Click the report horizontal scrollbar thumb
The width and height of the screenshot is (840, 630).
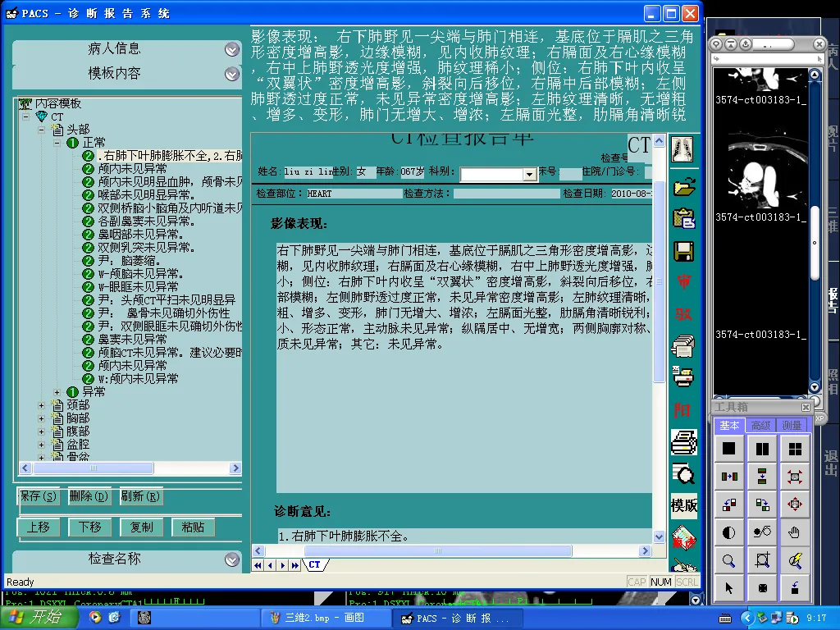(x=438, y=550)
